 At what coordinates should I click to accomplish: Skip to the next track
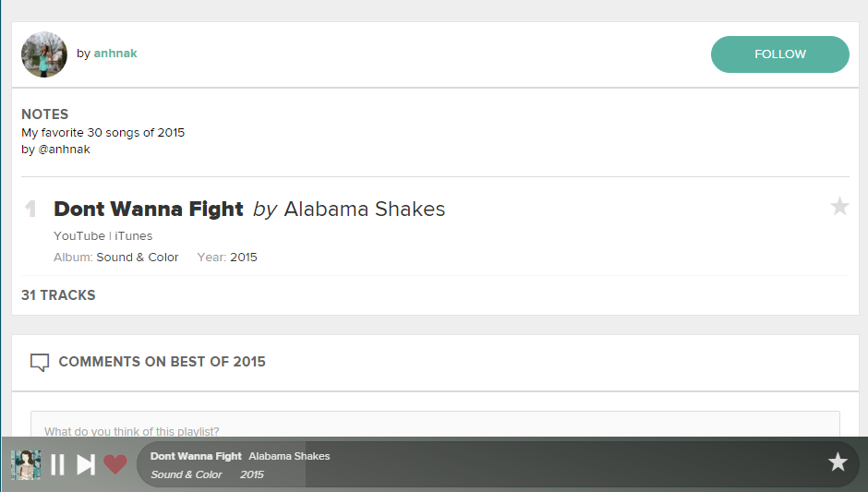(85, 464)
